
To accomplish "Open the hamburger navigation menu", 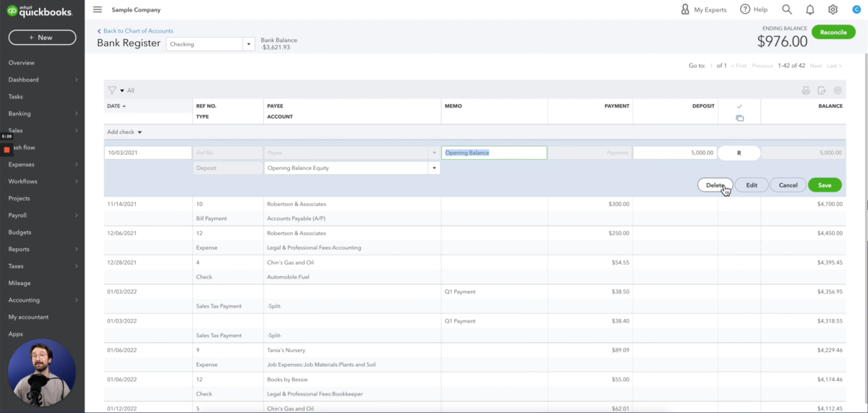I will coord(98,9).
